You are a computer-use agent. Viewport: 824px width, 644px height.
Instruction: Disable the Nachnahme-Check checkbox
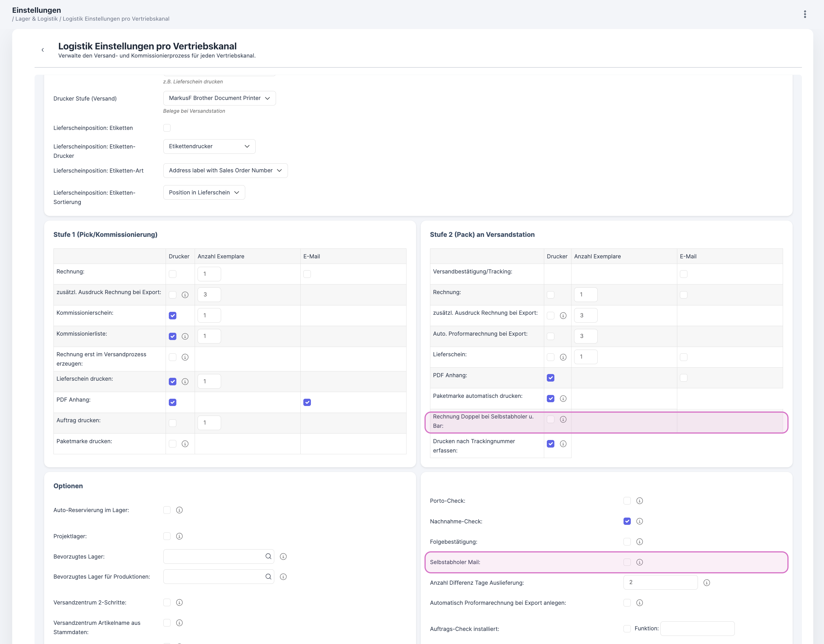(627, 521)
